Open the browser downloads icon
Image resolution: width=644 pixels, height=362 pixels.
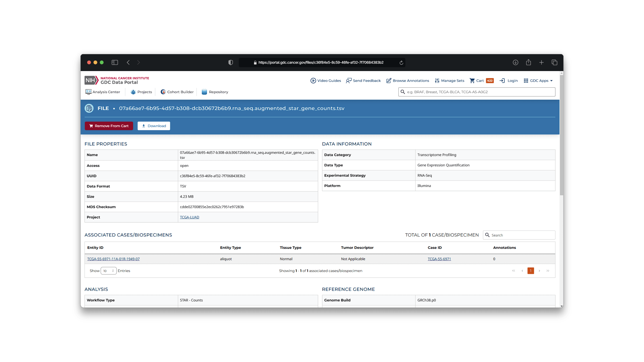[x=515, y=63]
